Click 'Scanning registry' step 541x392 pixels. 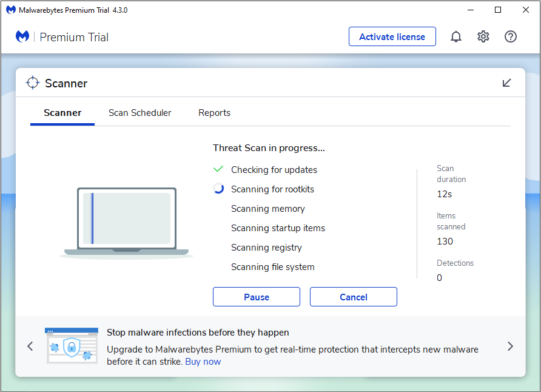coord(266,248)
